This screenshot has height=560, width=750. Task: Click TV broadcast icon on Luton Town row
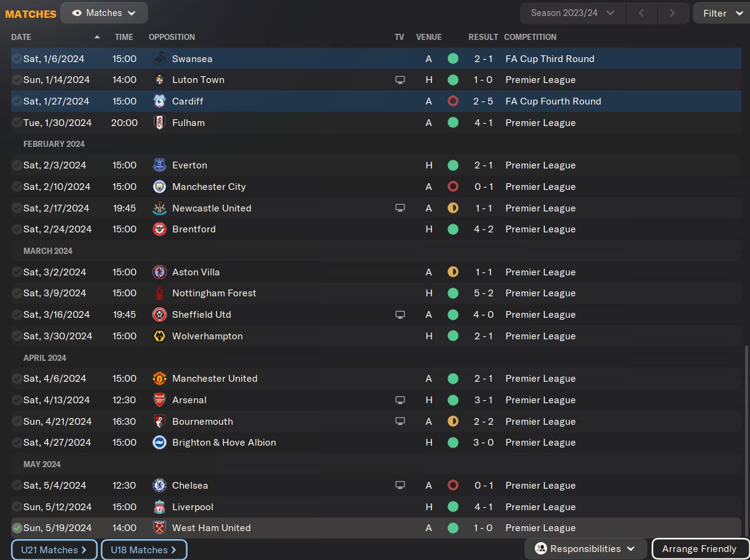pyautogui.click(x=400, y=80)
